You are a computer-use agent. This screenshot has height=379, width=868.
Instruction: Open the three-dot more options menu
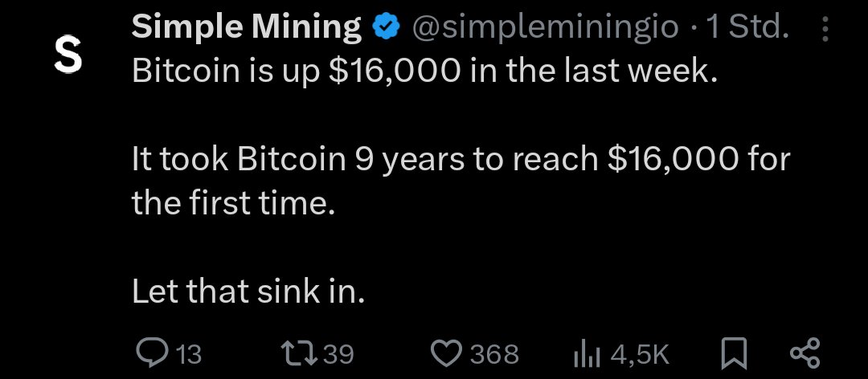tap(825, 31)
